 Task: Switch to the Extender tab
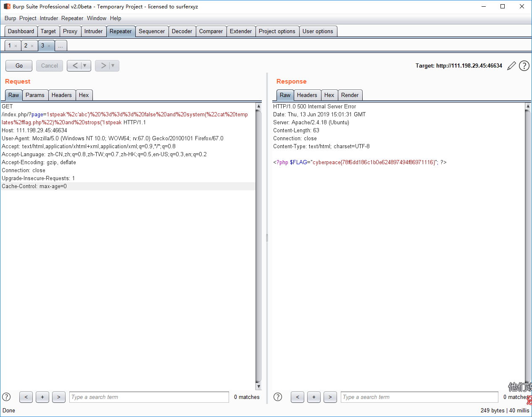(x=241, y=31)
